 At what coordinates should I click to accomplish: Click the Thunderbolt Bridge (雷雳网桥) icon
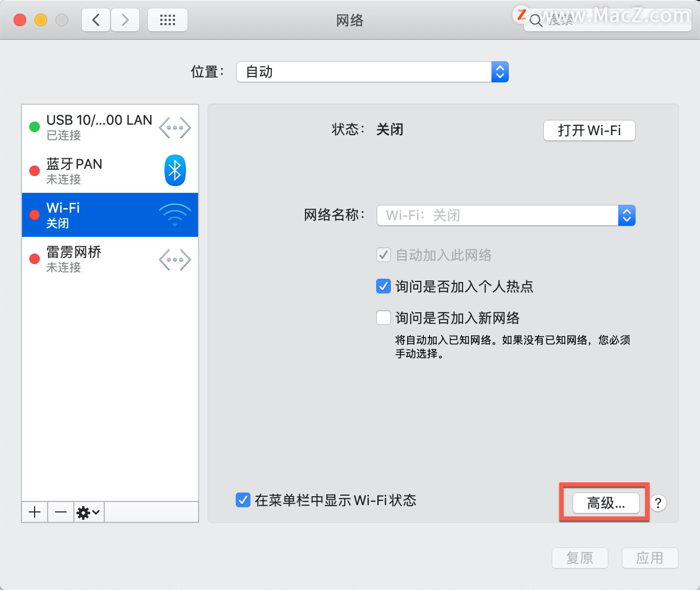click(x=174, y=259)
